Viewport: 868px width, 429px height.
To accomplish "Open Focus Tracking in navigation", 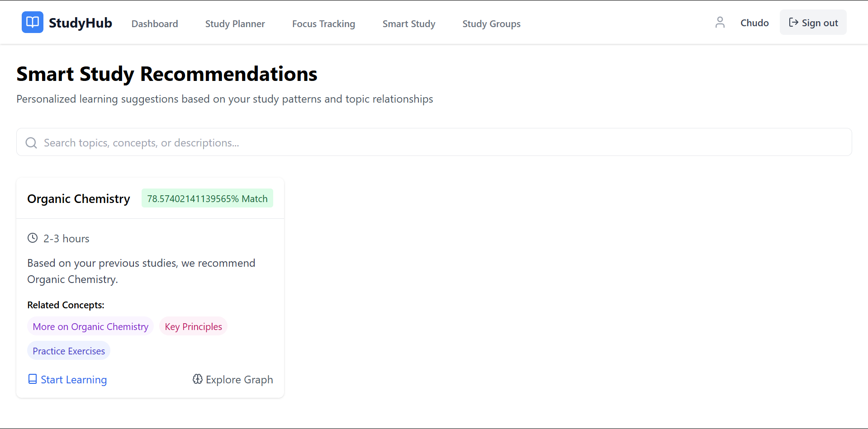I will tap(323, 24).
